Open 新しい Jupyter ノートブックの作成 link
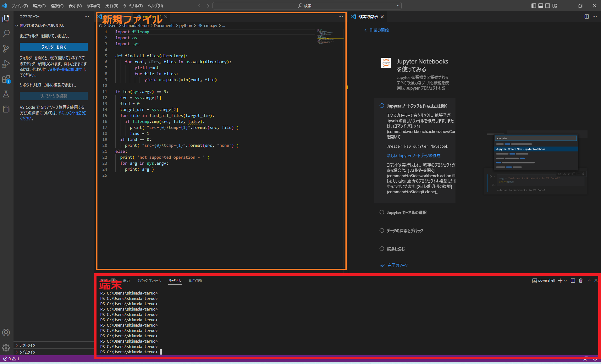601x364 pixels. pyautogui.click(x=413, y=156)
